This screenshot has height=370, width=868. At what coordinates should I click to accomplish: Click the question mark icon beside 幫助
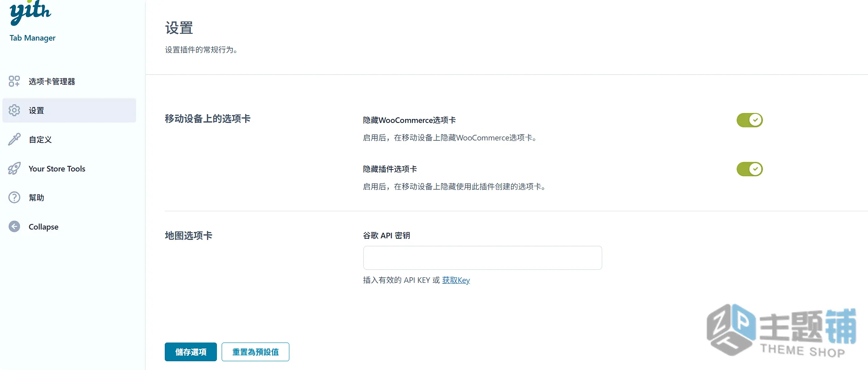click(14, 197)
